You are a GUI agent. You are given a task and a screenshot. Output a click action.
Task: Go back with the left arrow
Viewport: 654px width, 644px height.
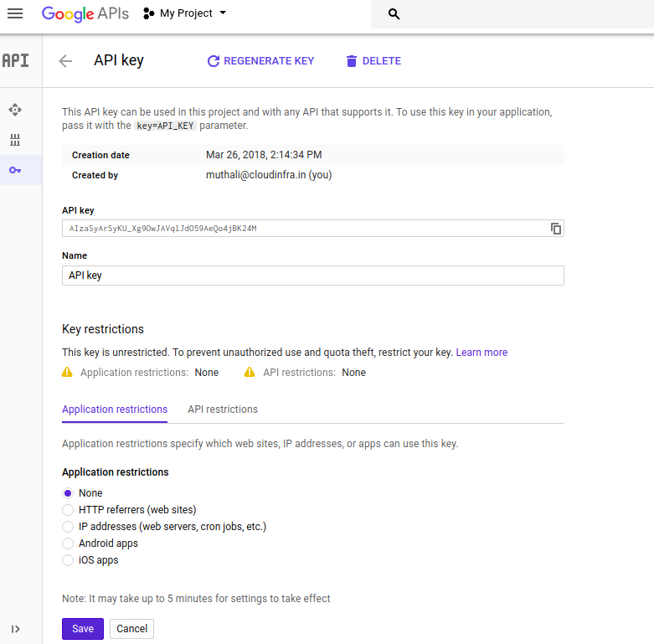65,61
